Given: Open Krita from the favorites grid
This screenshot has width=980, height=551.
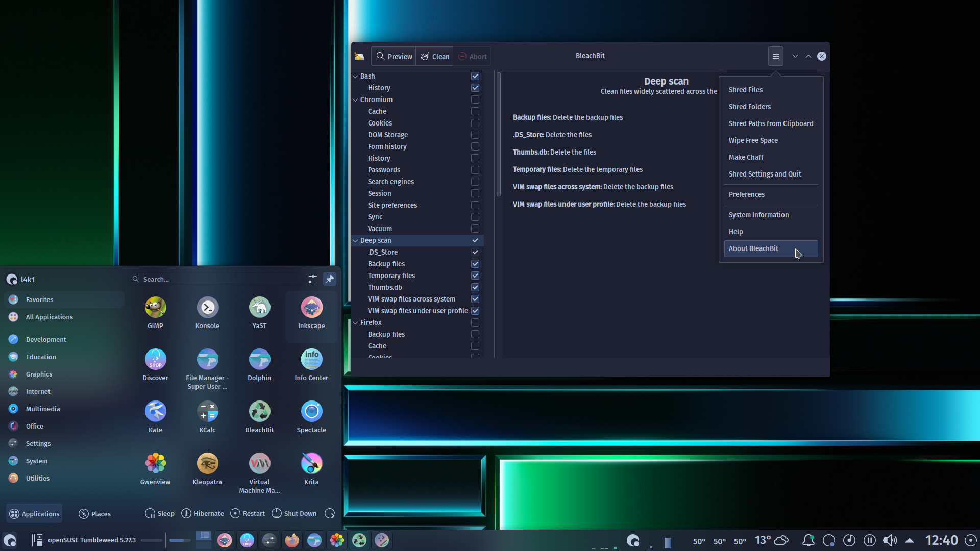Looking at the screenshot, I should [x=311, y=469].
